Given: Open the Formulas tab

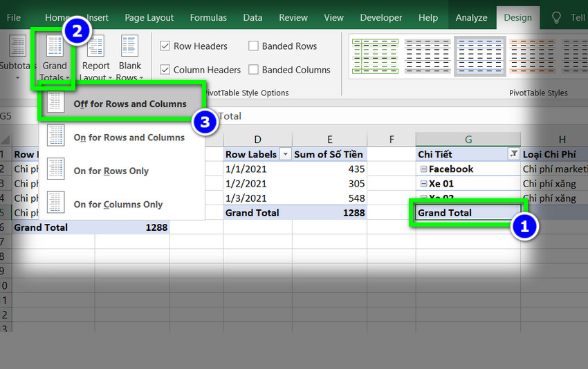Looking at the screenshot, I should click(208, 17).
